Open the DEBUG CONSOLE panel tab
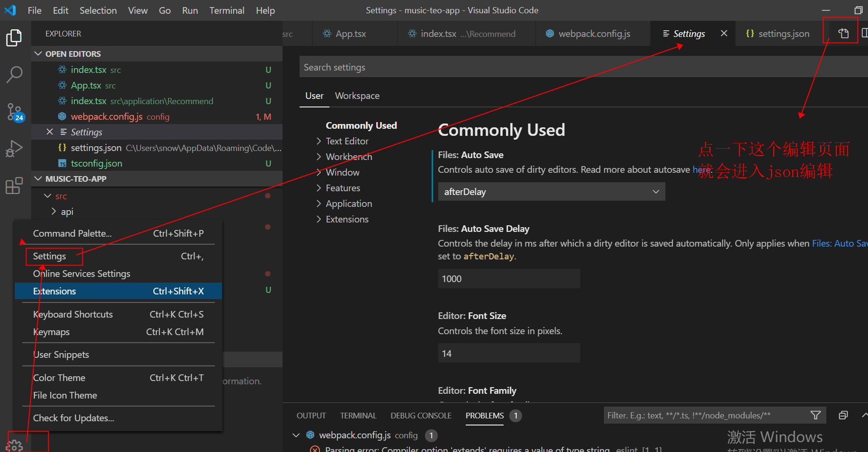 click(421, 416)
